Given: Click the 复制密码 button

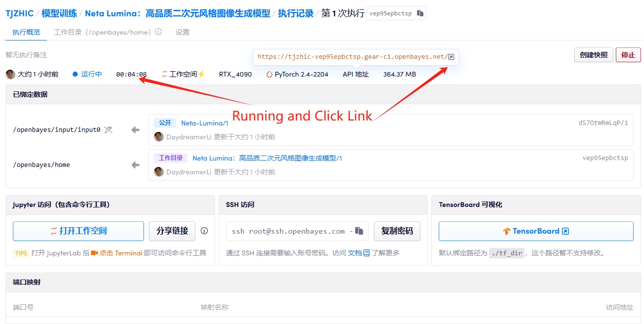Looking at the screenshot, I should coord(397,231).
